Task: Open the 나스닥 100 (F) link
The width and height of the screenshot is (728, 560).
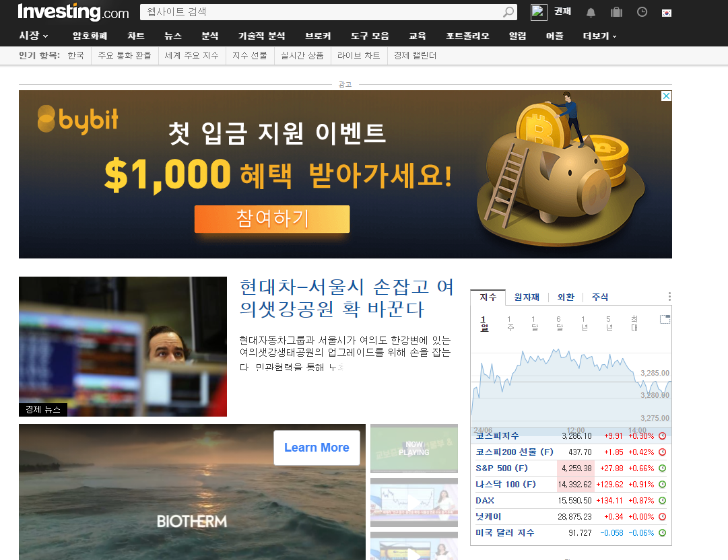Action: point(506,485)
